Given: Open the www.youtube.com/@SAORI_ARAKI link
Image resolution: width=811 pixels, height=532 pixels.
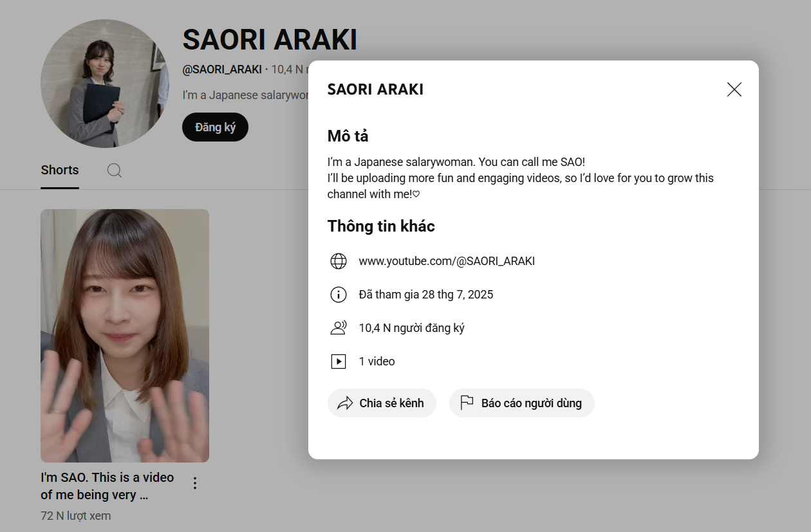Looking at the screenshot, I should click(447, 261).
